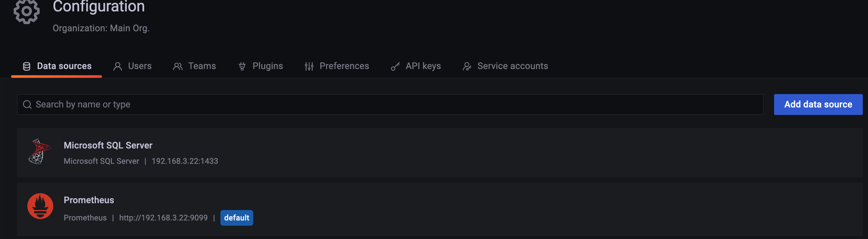Switch to the Users tab
Image resolution: width=868 pixels, height=239 pixels.
point(139,66)
